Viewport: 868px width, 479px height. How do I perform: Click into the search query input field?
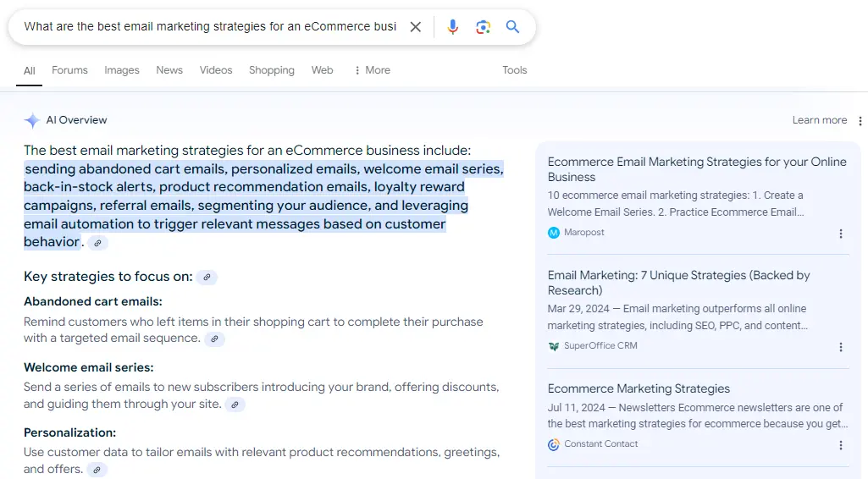tap(210, 27)
